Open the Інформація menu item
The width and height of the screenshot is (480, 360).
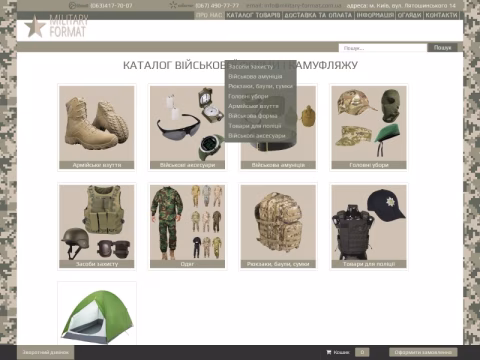(x=375, y=15)
